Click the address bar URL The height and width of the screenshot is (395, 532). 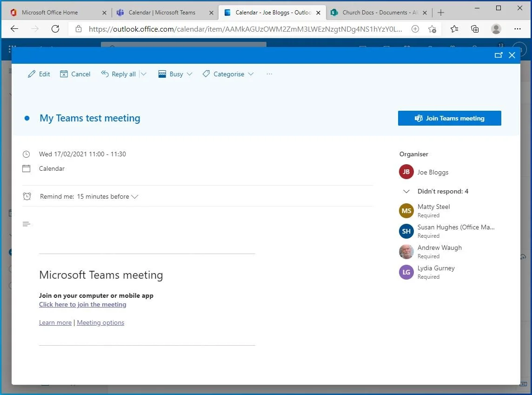(x=245, y=29)
